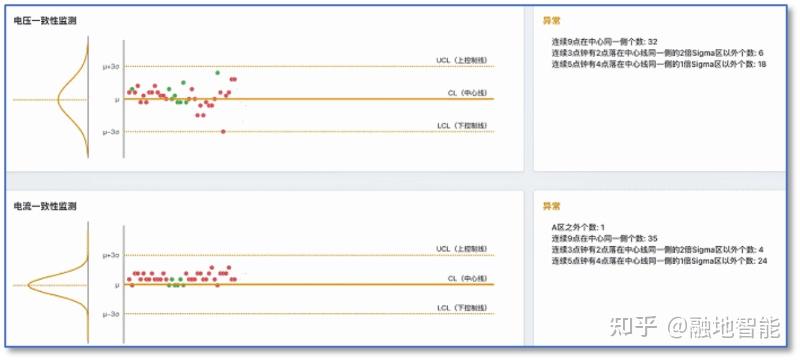This screenshot has height=360, width=800.
Task: Click the μ+3σ axis label in voltage chart
Action: (111, 66)
